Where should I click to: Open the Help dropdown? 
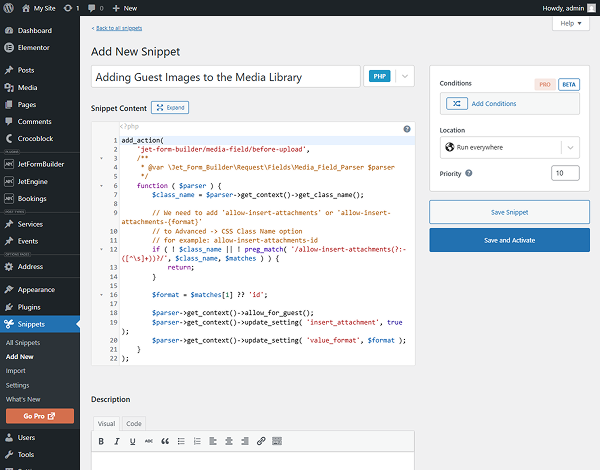click(x=571, y=23)
